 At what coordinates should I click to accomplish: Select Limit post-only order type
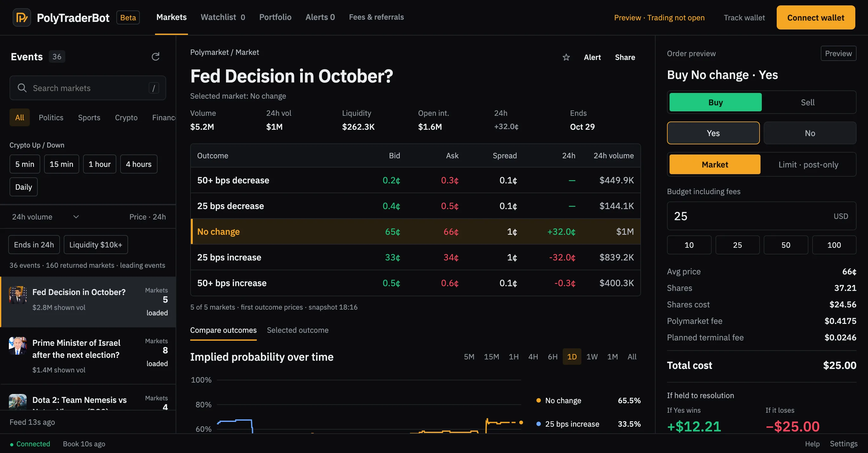pos(808,164)
